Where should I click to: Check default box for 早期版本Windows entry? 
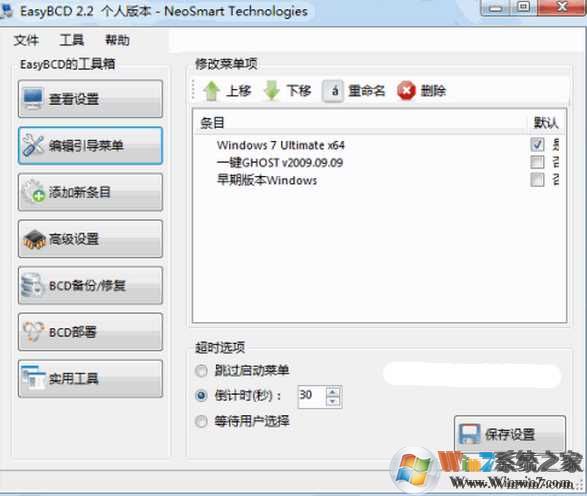coord(537,180)
